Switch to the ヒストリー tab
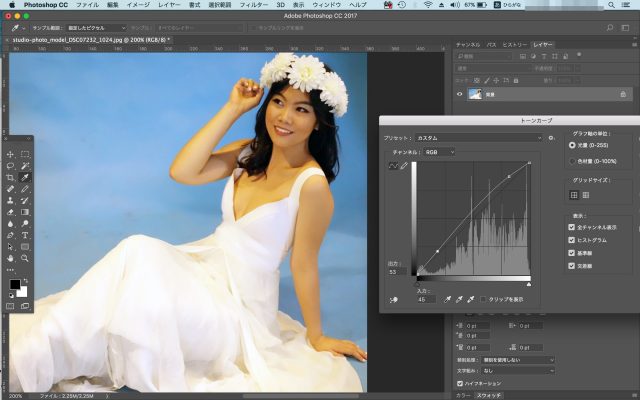640x400 pixels. [x=515, y=45]
